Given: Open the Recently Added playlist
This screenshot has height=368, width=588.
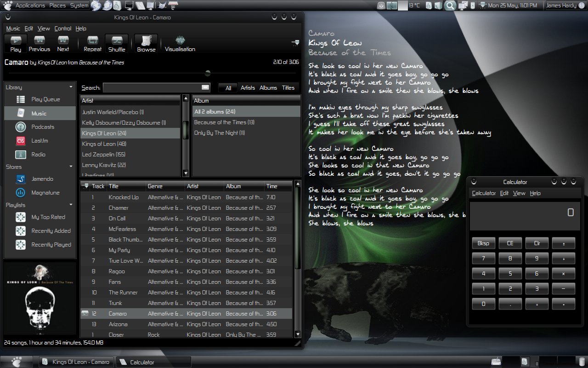Looking at the screenshot, I should [x=40, y=231].
